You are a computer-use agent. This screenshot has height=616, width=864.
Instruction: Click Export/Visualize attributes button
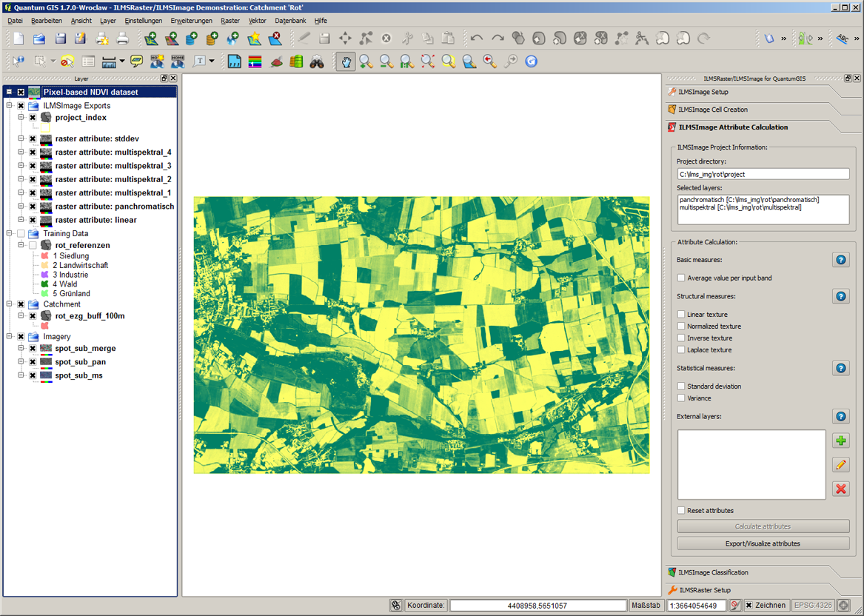pyautogui.click(x=763, y=543)
